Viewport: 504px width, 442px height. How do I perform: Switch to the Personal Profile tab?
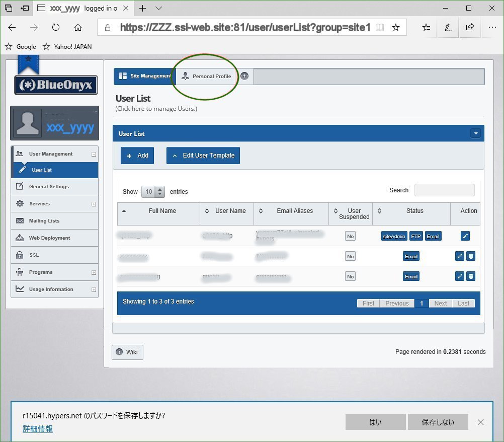206,76
